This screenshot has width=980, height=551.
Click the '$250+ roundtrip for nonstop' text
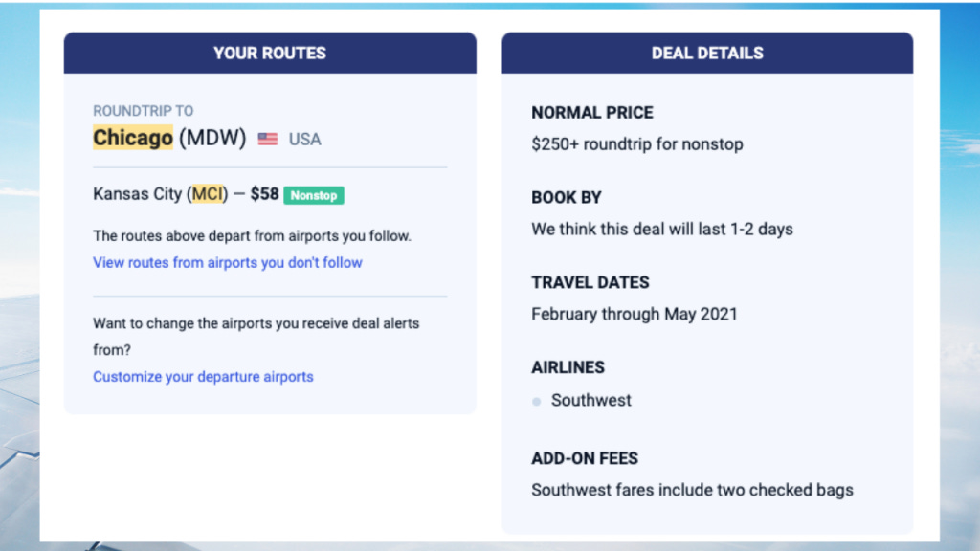coord(637,144)
